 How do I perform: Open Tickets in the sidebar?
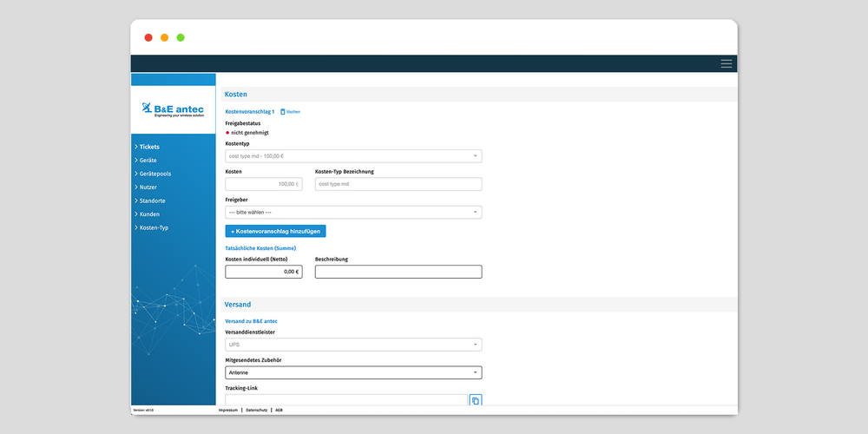(148, 147)
